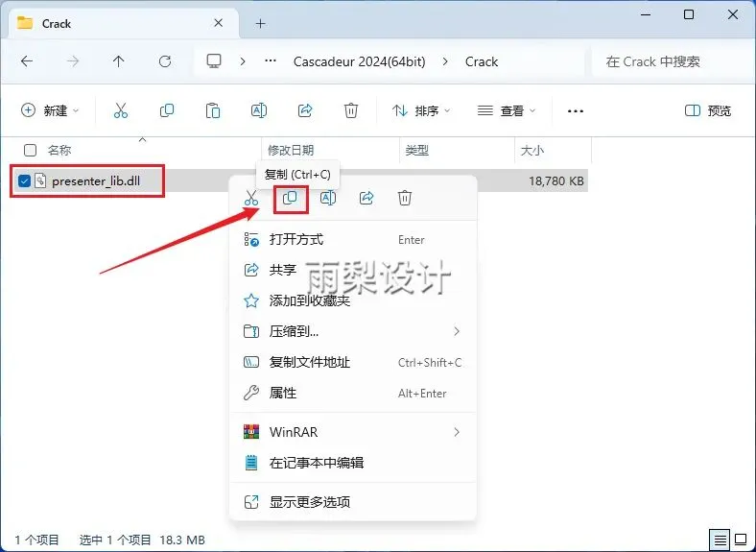This screenshot has width=756, height=552.
Task: Click the Share icon in the context menu
Action: click(x=366, y=198)
